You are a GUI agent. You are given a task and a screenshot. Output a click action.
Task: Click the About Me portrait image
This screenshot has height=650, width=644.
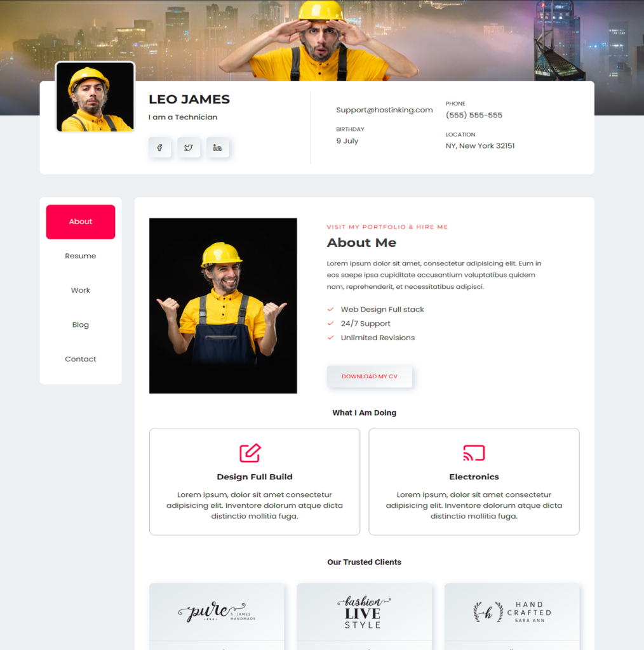pos(223,305)
